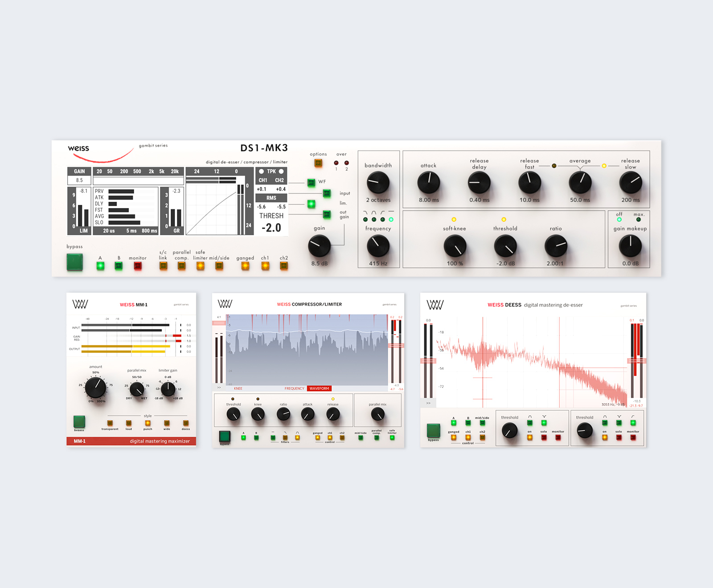
Task: Expand the Weiss Deess >> side panel
Action: [x=428, y=403]
